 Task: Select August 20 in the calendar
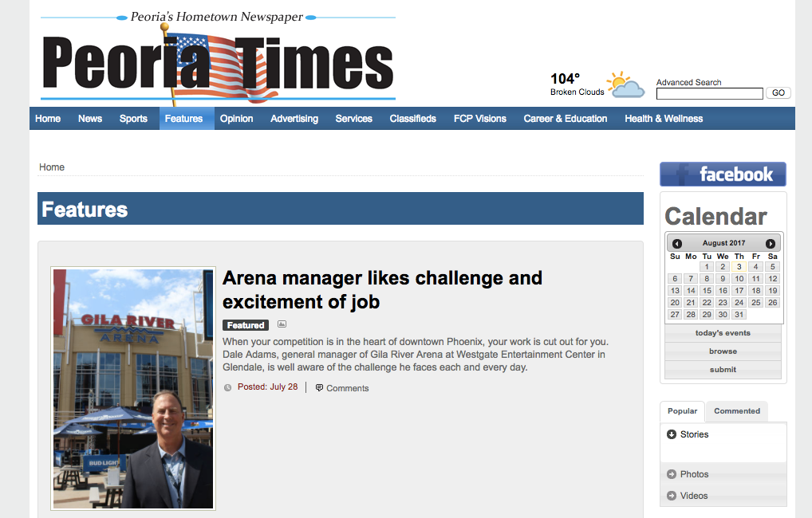click(674, 303)
